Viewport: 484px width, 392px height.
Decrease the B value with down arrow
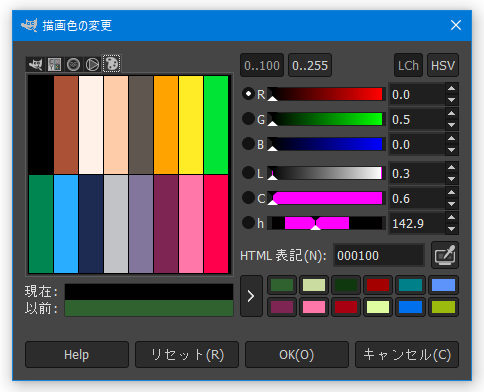(x=452, y=150)
